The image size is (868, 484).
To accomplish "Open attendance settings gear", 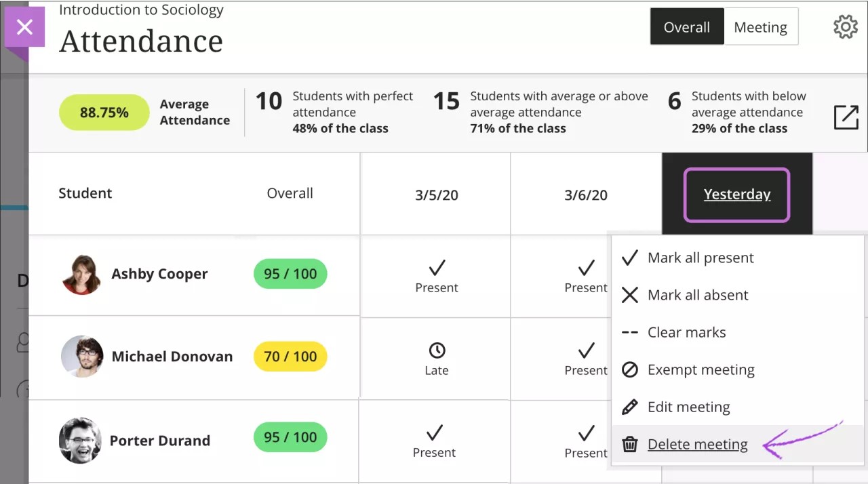I will pos(845,27).
